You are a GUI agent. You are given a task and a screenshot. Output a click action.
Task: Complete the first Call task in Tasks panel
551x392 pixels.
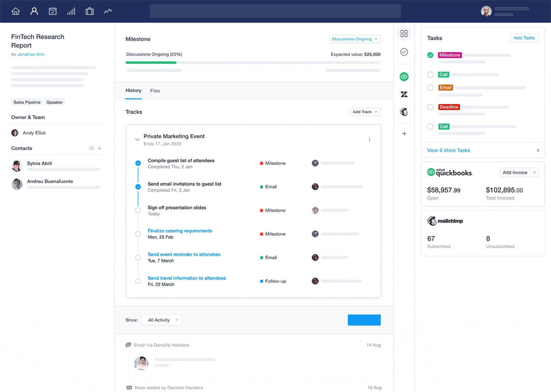pos(430,74)
